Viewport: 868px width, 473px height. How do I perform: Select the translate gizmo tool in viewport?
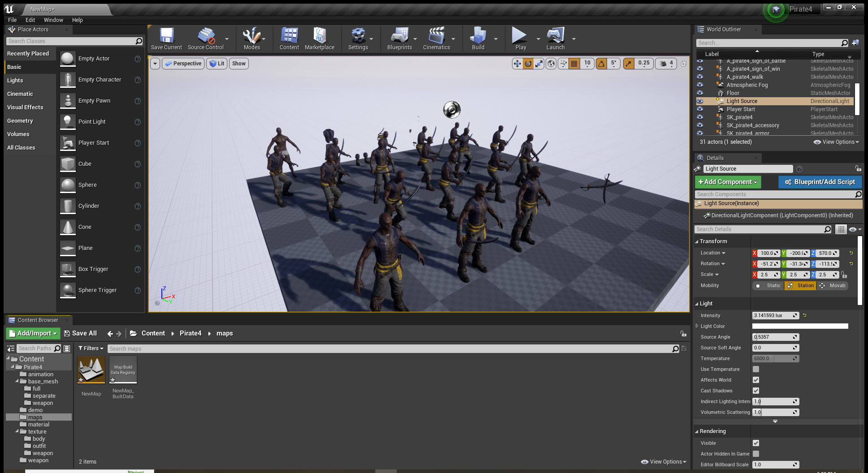point(517,64)
